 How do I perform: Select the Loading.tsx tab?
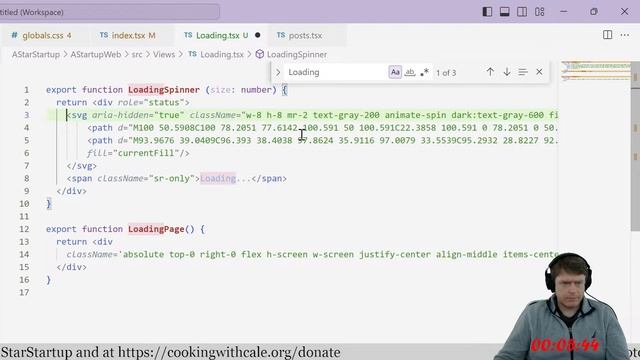click(x=222, y=36)
